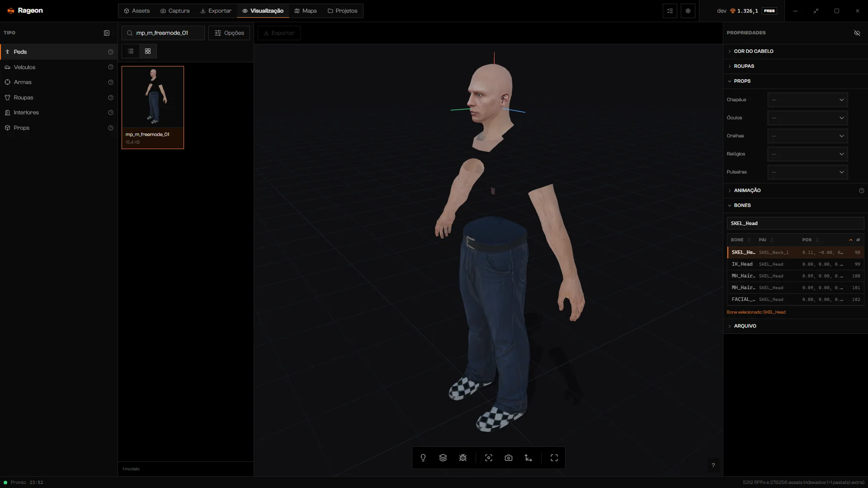The width and height of the screenshot is (868, 488).
Task: Take a snapshot with the camera icon
Action: click(x=509, y=458)
